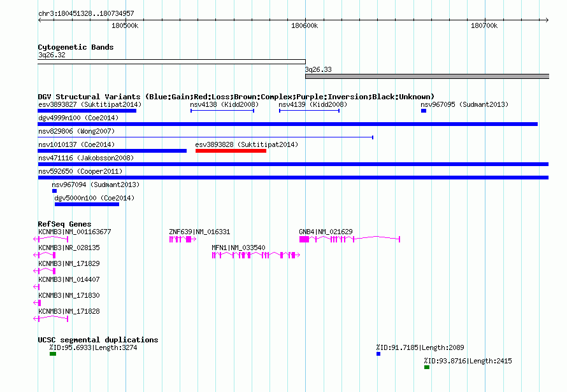Screen dimensions: 567x392
Task: Click the DGV Structural Variants track title
Action: coord(236,97)
